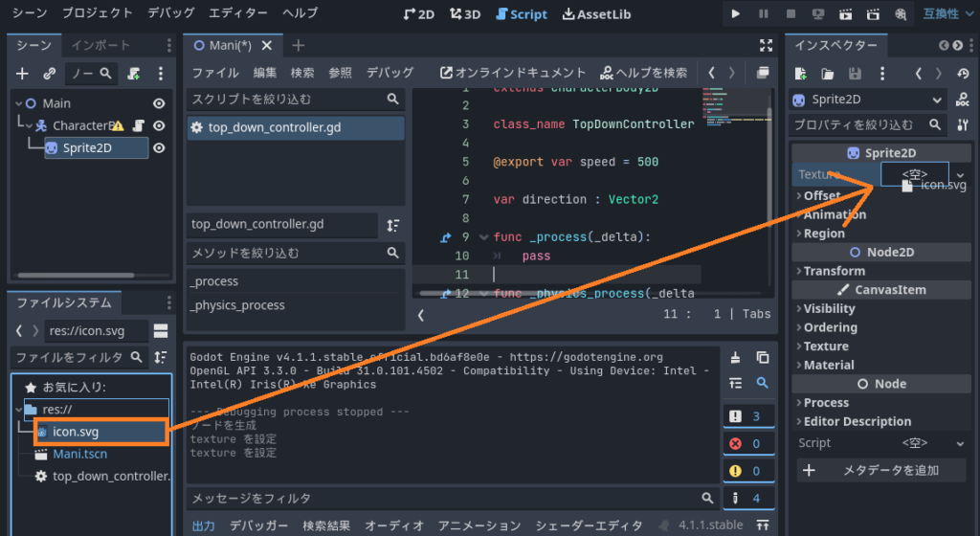Viewport: 980px width, 536px height.
Task: Fold the _process function at line 9
Action: tap(483, 237)
